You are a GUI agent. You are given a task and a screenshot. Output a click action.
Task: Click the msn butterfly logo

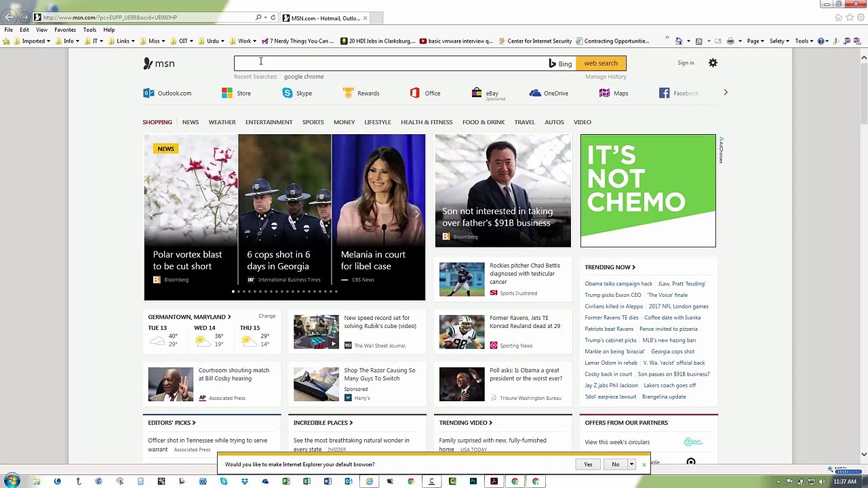point(159,63)
